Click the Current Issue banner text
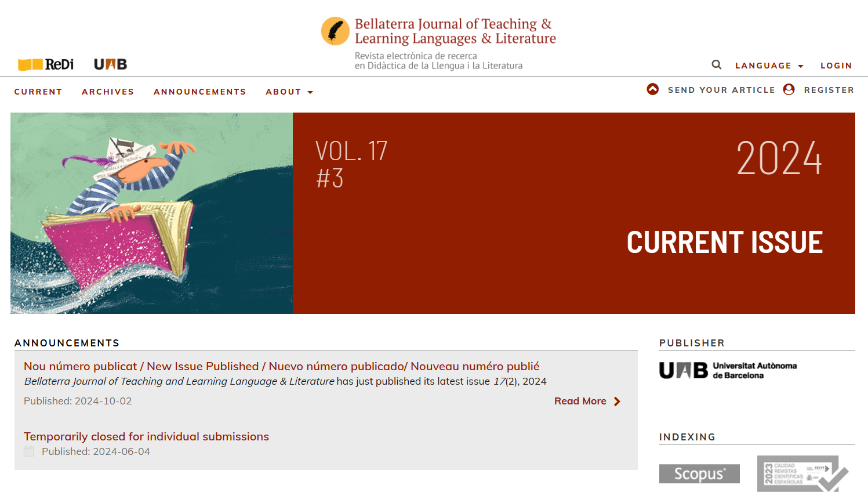This screenshot has width=868, height=499. 725,243
